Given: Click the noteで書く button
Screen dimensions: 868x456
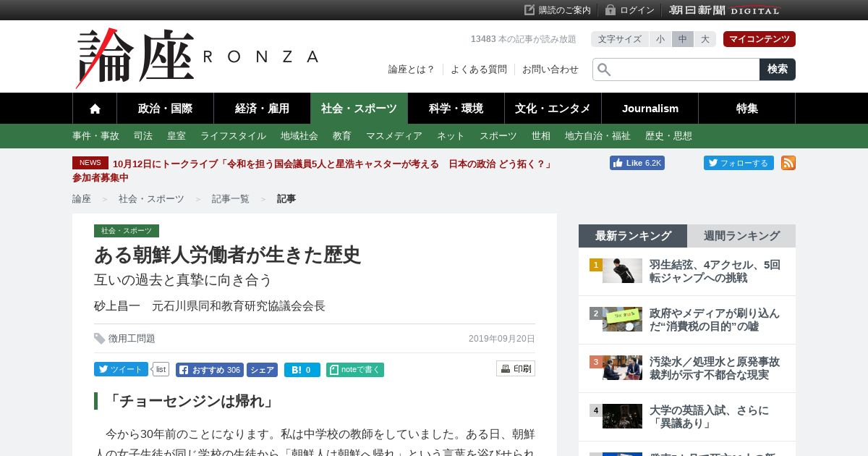Looking at the screenshot, I should pyautogui.click(x=355, y=370).
